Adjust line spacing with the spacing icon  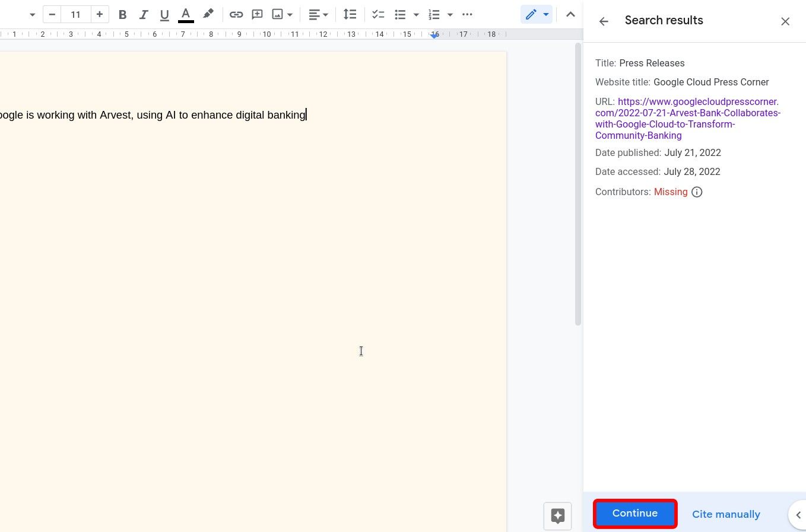point(350,14)
